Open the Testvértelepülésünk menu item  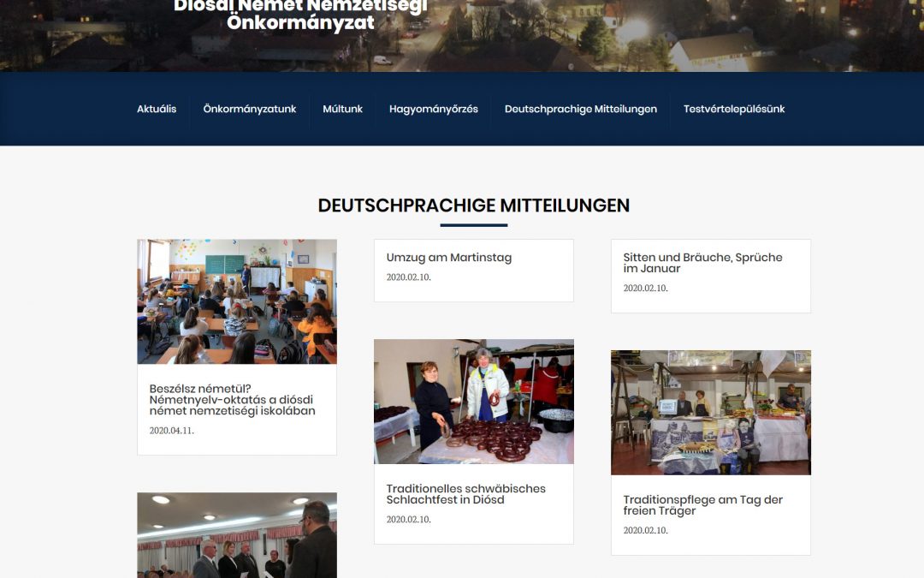[734, 109]
